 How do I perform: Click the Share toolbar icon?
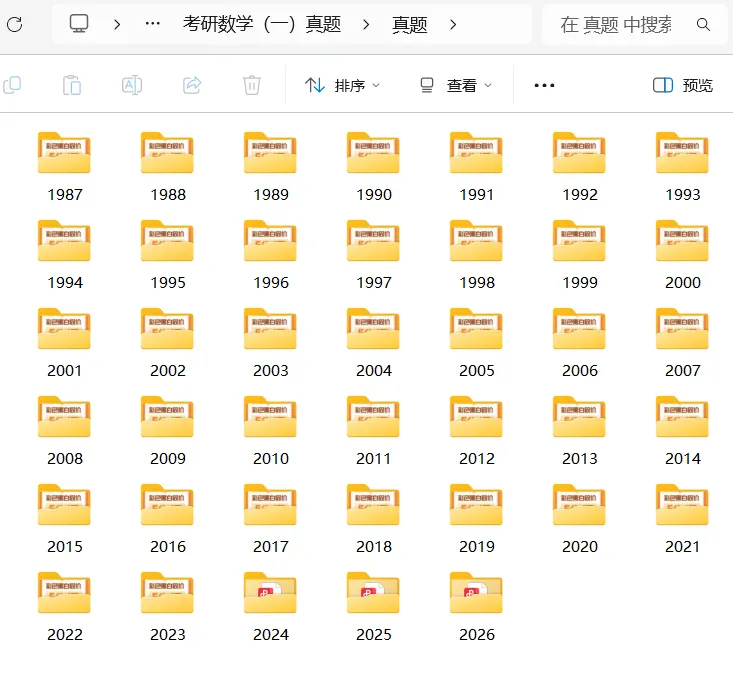[192, 85]
